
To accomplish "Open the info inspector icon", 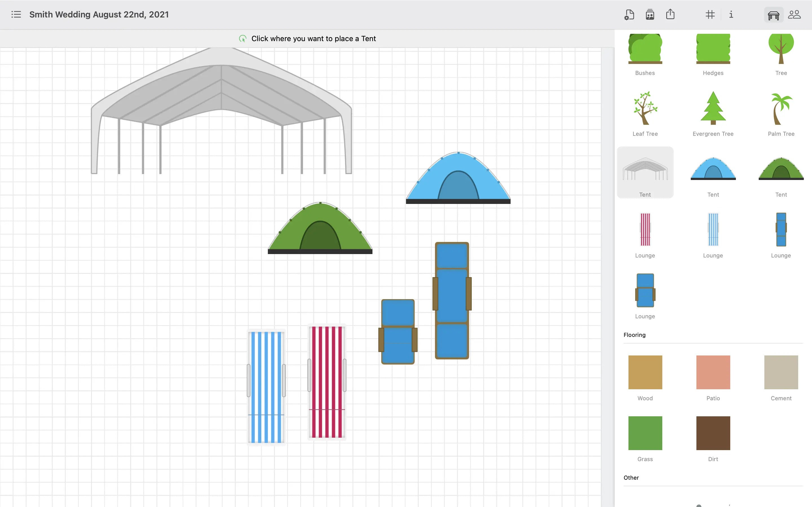I will point(731,15).
